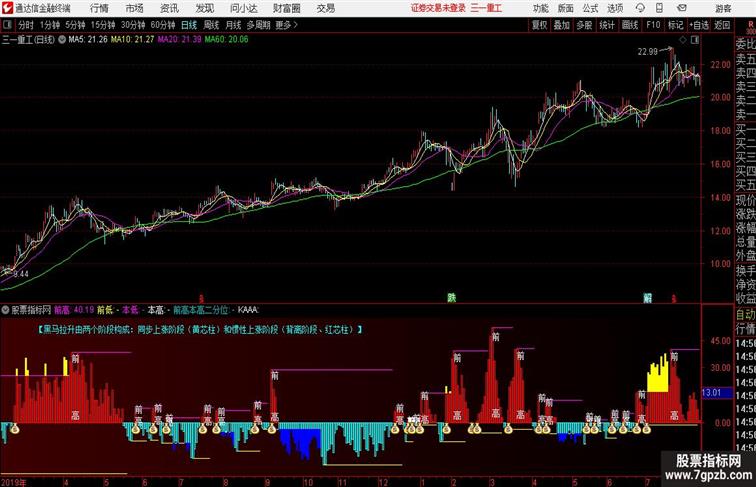Click the MA60: 20.06 value label

pyautogui.click(x=227, y=40)
